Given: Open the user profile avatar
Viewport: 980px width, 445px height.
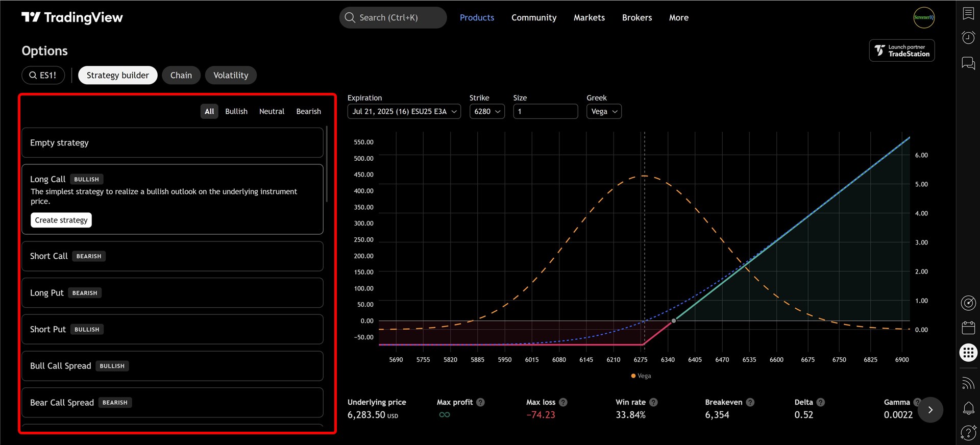Looking at the screenshot, I should click(x=924, y=17).
